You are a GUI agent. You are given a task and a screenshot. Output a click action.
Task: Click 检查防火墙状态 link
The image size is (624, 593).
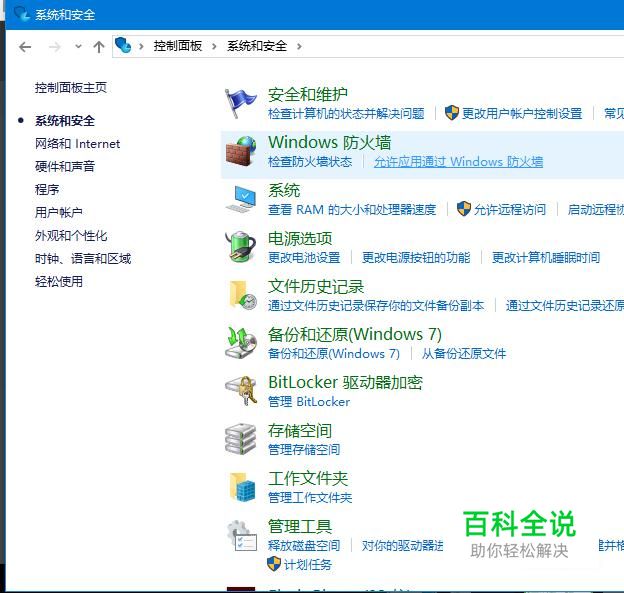(310, 162)
